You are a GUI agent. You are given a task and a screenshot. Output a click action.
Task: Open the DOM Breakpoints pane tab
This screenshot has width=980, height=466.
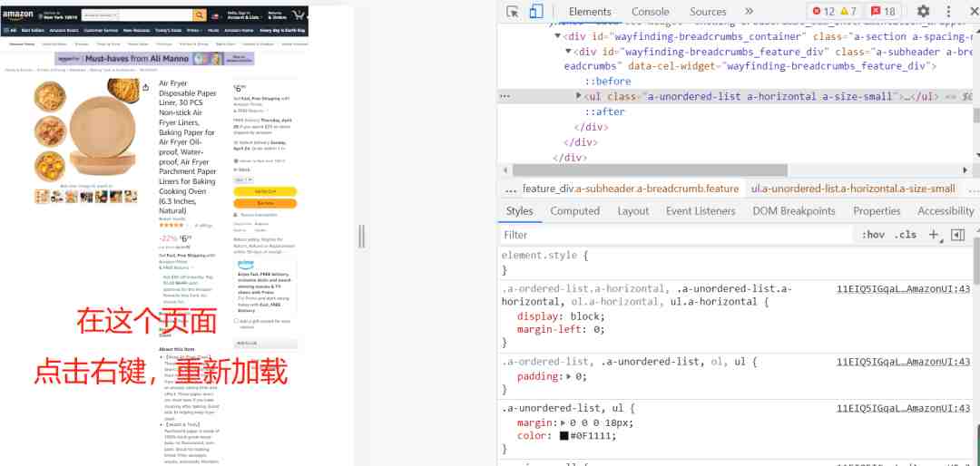794,211
